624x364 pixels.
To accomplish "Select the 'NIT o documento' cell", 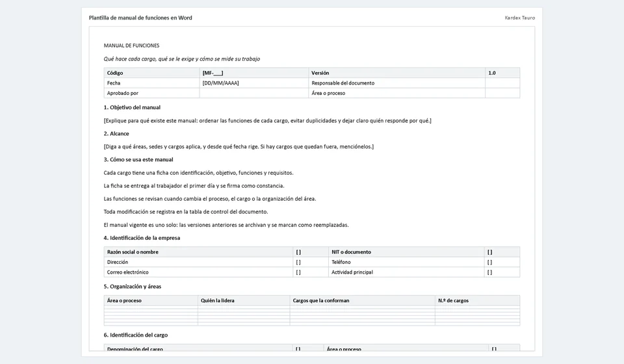I will click(406, 252).
